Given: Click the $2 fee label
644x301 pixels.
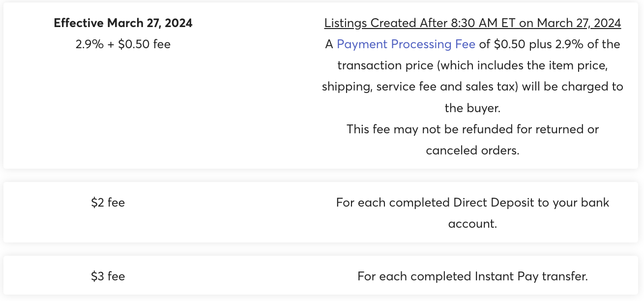Looking at the screenshot, I should click(108, 203).
